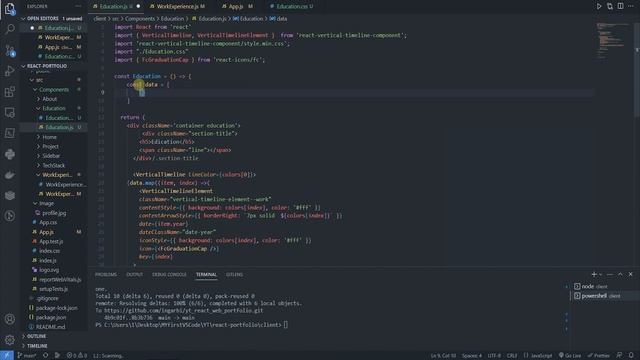Expand the OUTLINE section
The image size is (640, 360).
(x=53, y=336)
